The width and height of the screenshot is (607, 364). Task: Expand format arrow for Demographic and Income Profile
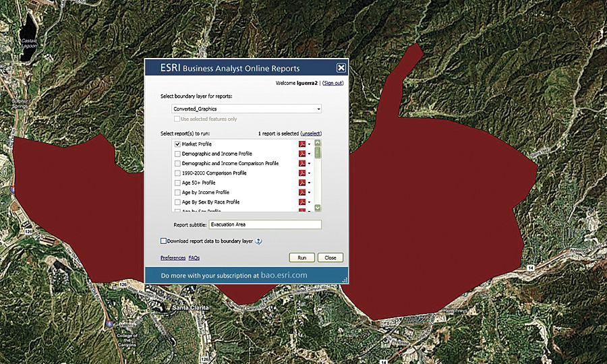point(309,154)
